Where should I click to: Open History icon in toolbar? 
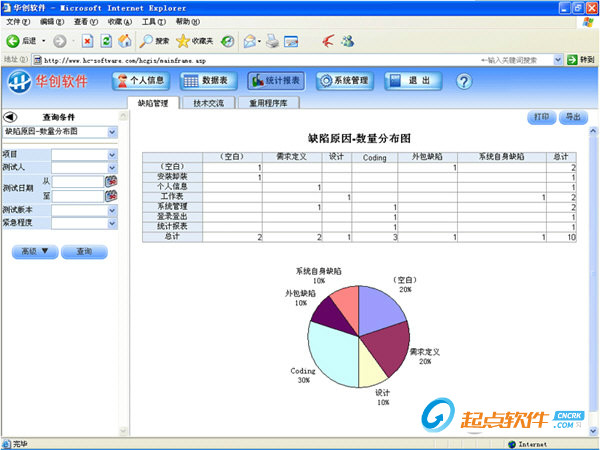[x=228, y=41]
